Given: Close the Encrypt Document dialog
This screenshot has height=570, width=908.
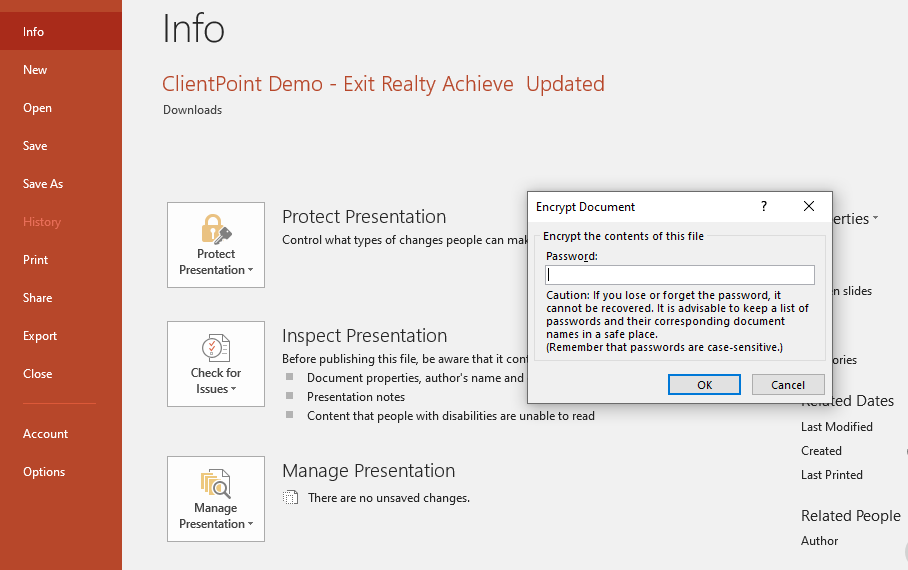Looking at the screenshot, I should 809,206.
